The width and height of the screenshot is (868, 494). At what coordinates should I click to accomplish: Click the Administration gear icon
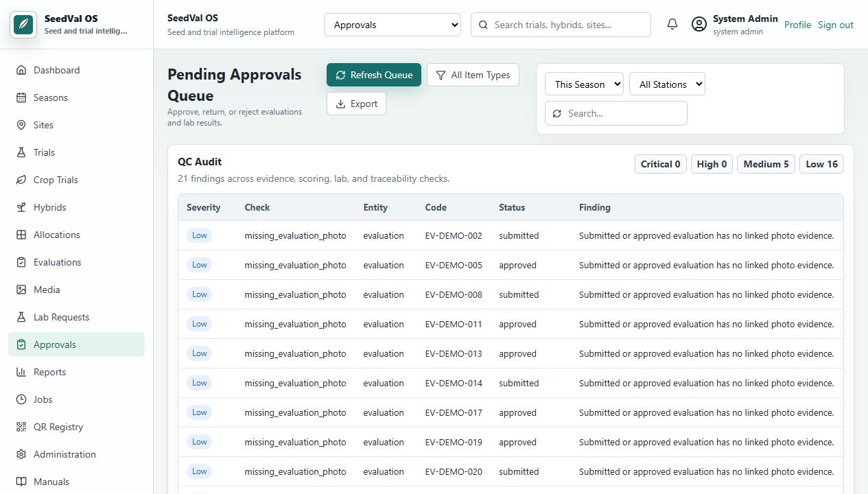(21, 454)
